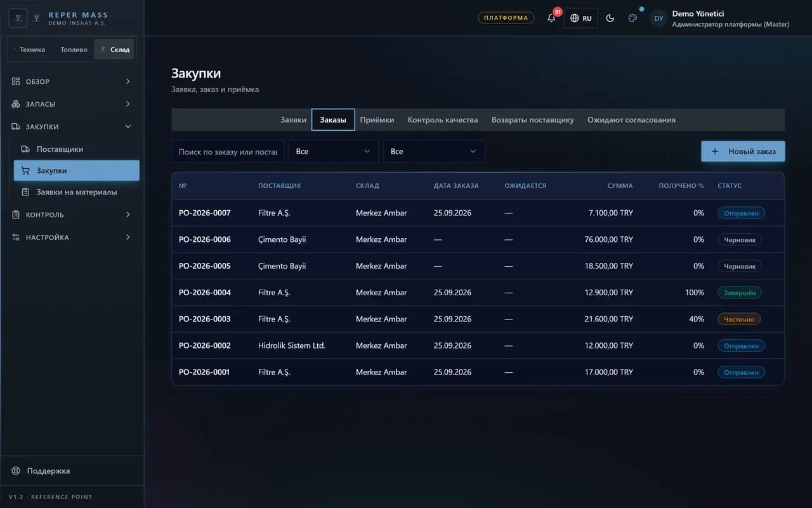Switch to the Приёмки tab
This screenshot has height=508, width=812.
pyautogui.click(x=377, y=120)
